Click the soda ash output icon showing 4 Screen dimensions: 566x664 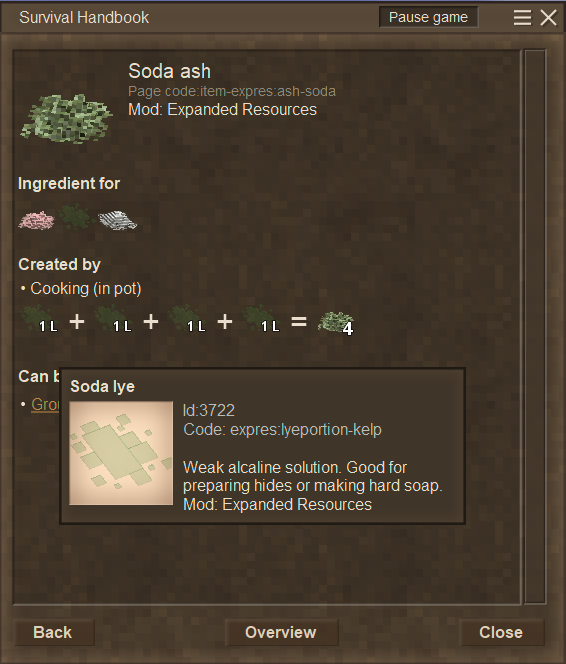pyautogui.click(x=336, y=323)
